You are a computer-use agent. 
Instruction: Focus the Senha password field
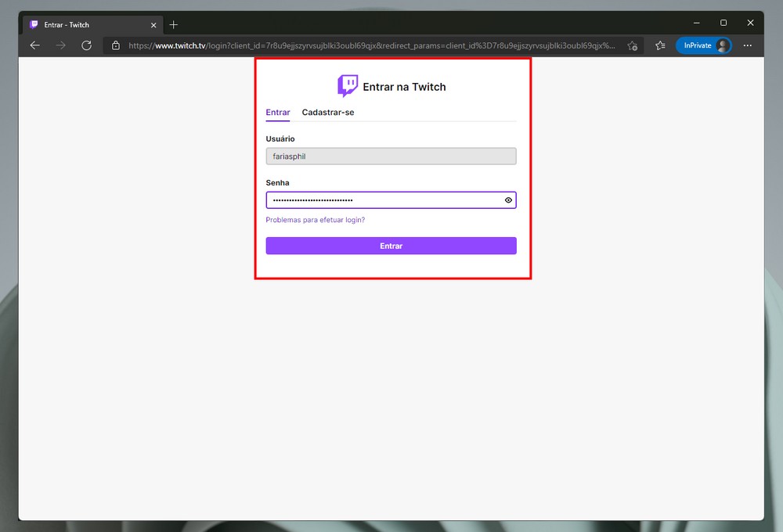(x=384, y=200)
